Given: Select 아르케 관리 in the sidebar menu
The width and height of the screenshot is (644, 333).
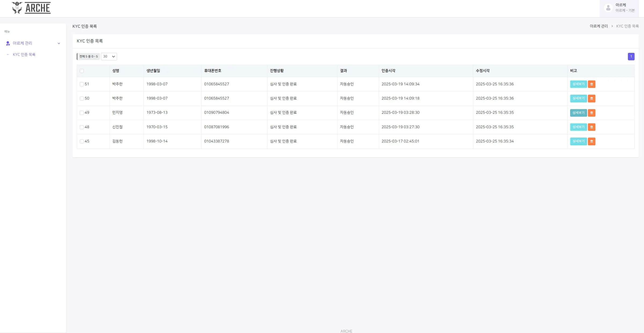Looking at the screenshot, I should click(x=23, y=43).
